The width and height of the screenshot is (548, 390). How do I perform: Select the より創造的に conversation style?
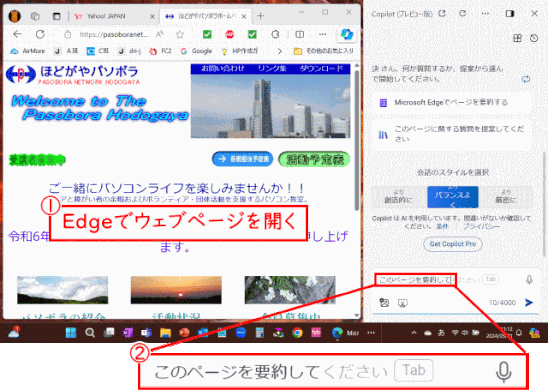point(399,197)
